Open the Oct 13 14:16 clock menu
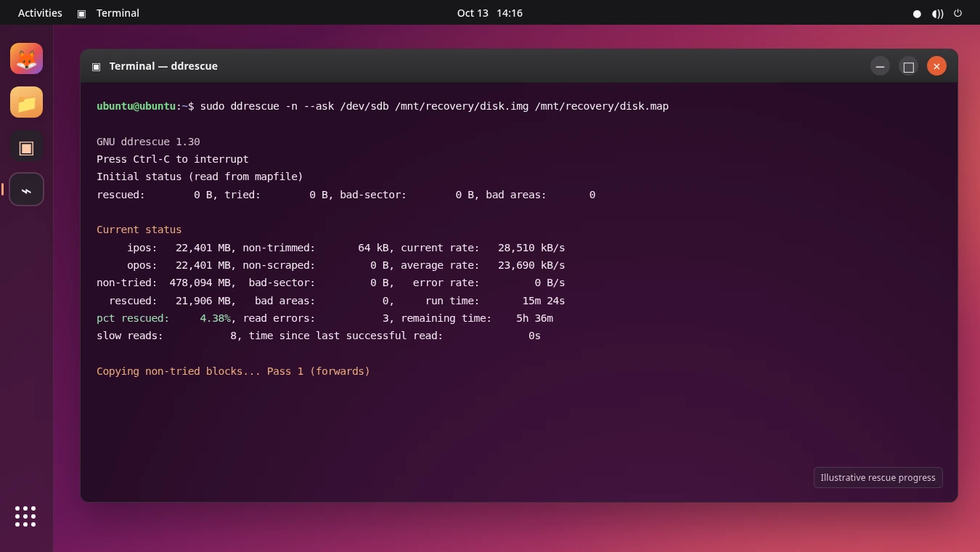 [x=490, y=13]
